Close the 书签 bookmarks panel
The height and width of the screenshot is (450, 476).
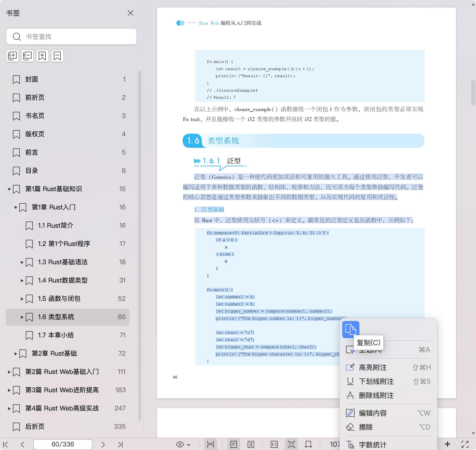[131, 13]
